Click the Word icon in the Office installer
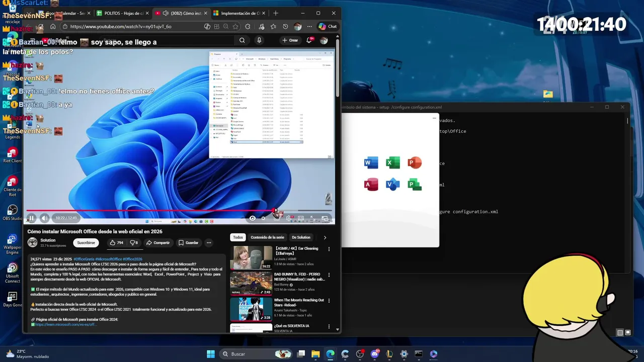 [371, 163]
